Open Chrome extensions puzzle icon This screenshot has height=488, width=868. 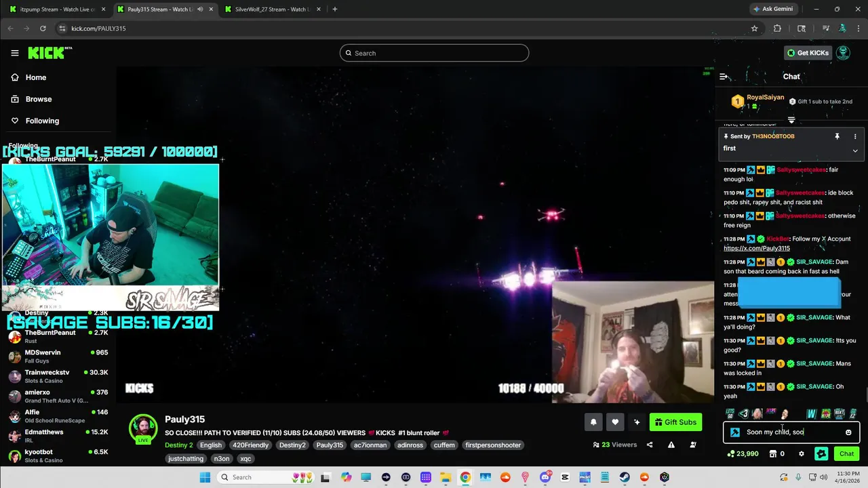(x=777, y=28)
